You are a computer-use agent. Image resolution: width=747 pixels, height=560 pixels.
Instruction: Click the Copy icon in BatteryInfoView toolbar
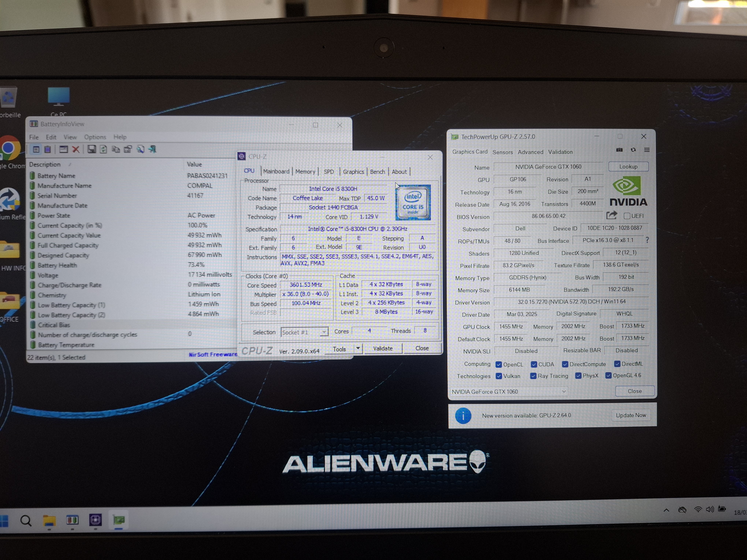pos(116,149)
